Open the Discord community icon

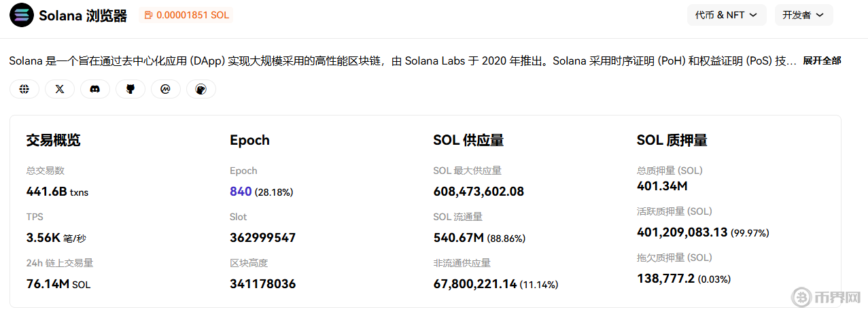pos(95,89)
